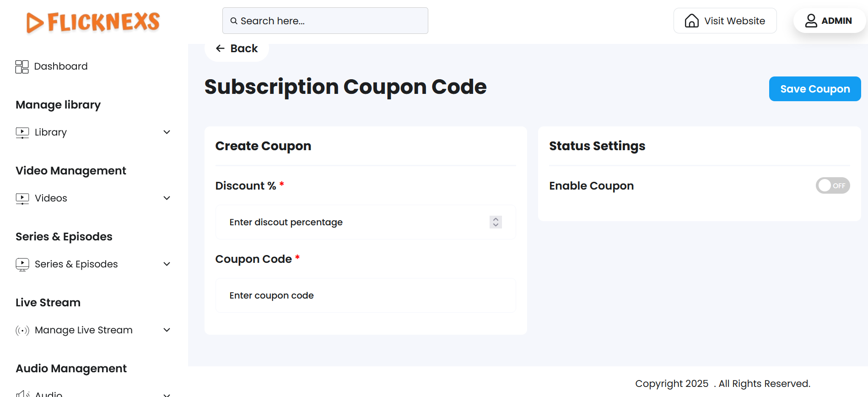
Task: Click the Flicknexs logo
Action: pos(93,22)
